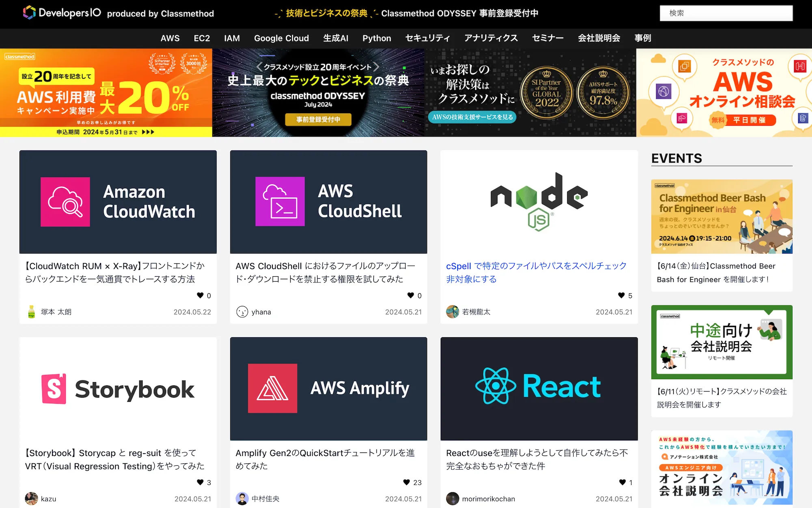Click the Node.js logo image
The width and height of the screenshot is (812, 508).
[539, 202]
